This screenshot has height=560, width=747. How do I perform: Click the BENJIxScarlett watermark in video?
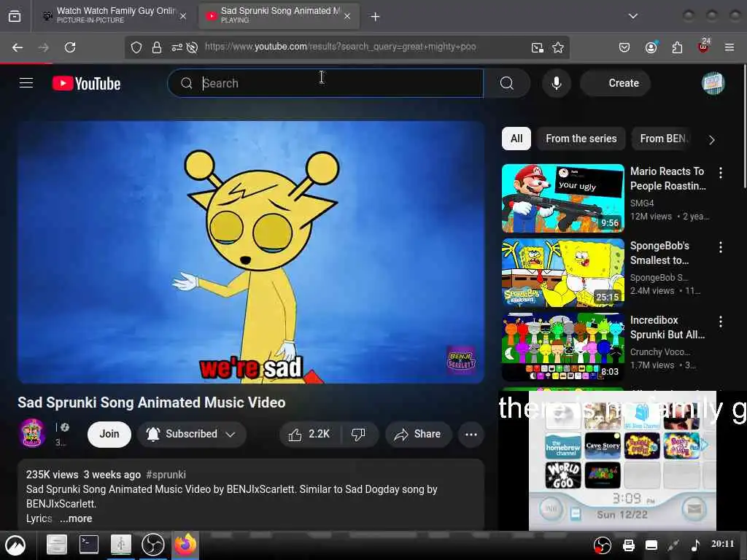461,360
